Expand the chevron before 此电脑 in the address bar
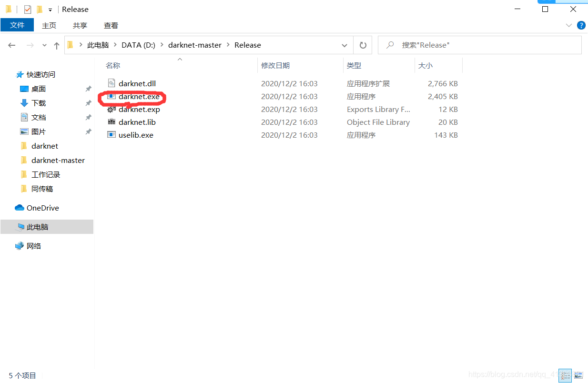Viewport: 588px width, 383px height. 81,45
